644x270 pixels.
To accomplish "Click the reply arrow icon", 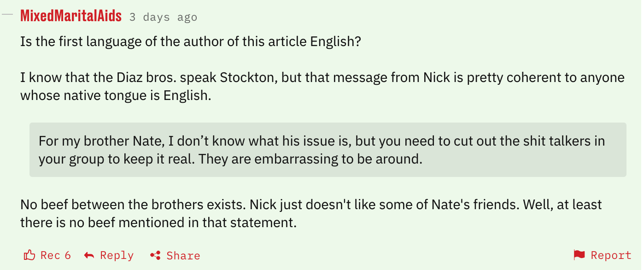I will 89,255.
